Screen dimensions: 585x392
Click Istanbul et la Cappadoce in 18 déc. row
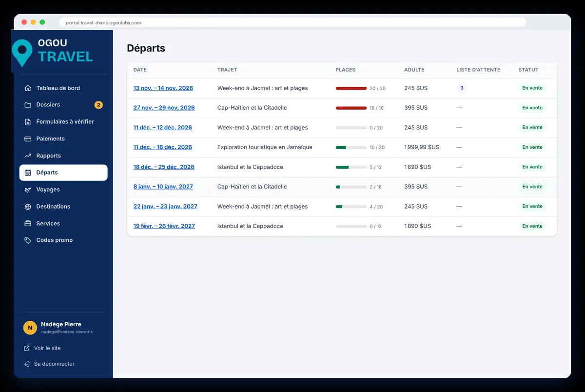(250, 167)
